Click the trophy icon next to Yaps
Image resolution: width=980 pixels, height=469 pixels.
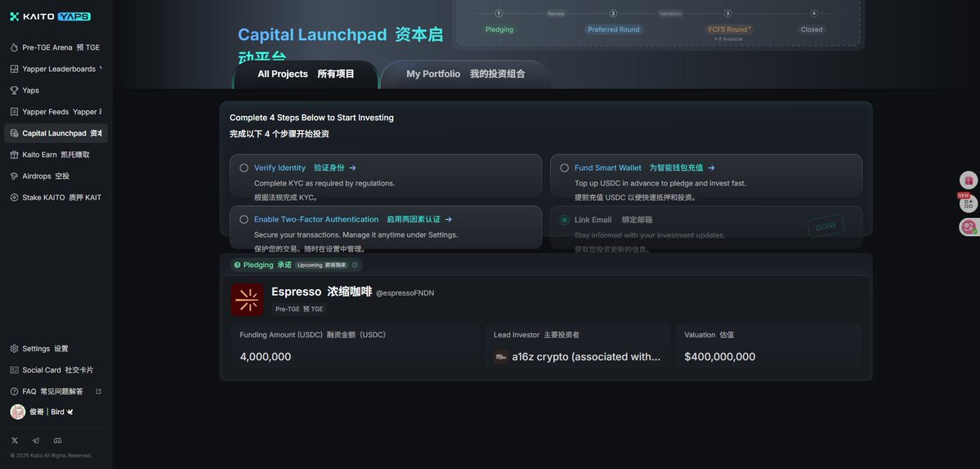(15, 90)
